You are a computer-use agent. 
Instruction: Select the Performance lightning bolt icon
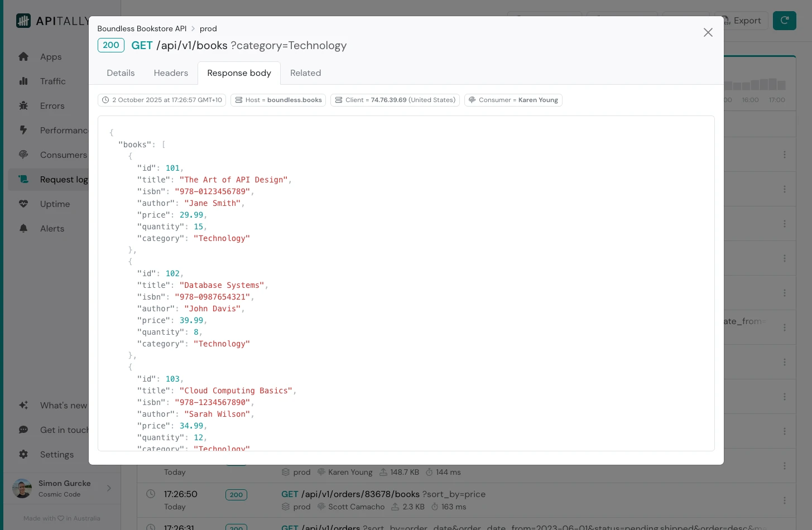tap(23, 130)
